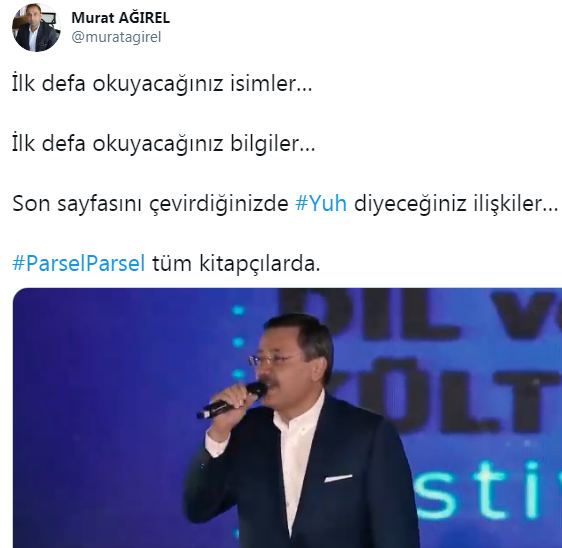Follow the #Yuh hashtag

pyautogui.click(x=321, y=203)
